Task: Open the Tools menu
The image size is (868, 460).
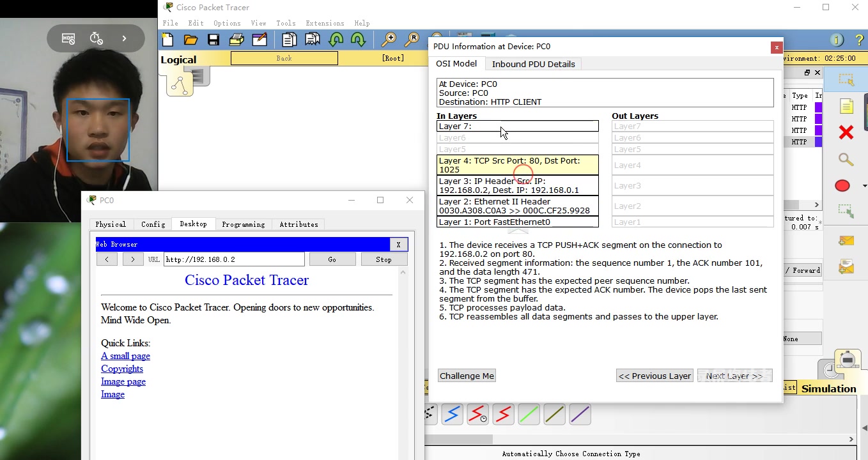Action: click(286, 23)
